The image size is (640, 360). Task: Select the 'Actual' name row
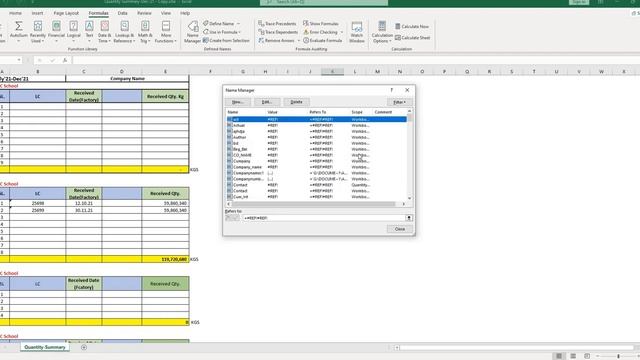click(x=317, y=125)
